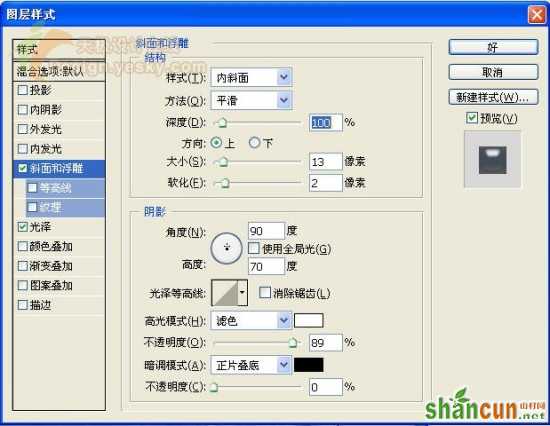Screen dimensions: 550x426
Task: Click the angle dial in the 阴影 section
Action: click(226, 248)
